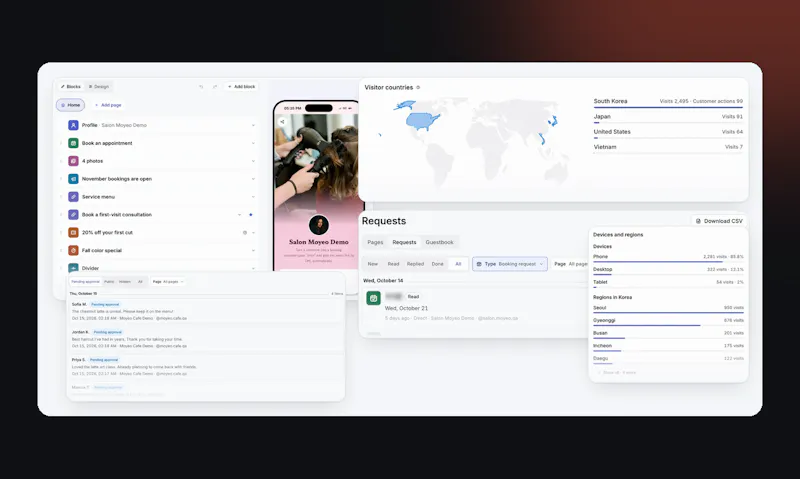
Task: Click the green booking request calendar icon
Action: [373, 298]
